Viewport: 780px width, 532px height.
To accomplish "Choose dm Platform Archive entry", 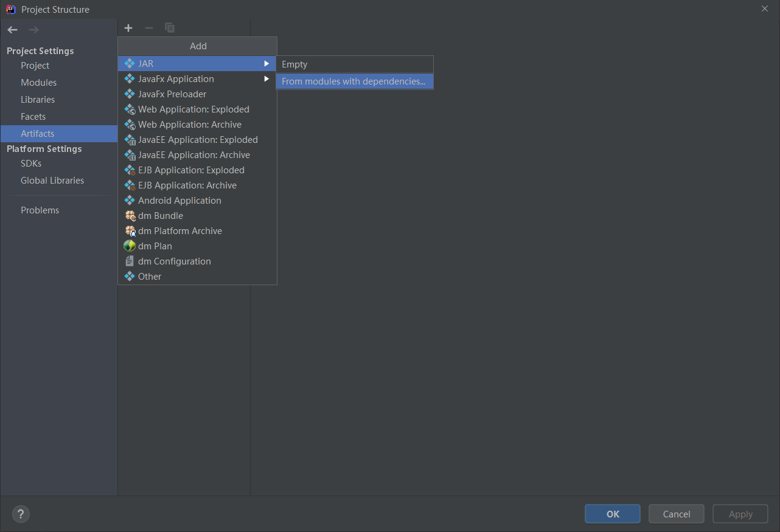I will point(197,230).
